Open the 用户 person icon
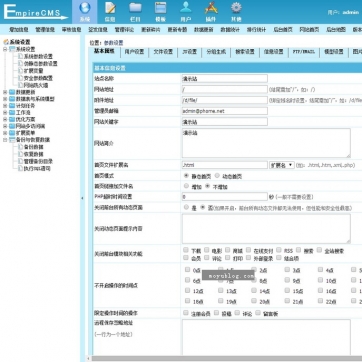This screenshot has height=362, width=362. tap(186, 8)
